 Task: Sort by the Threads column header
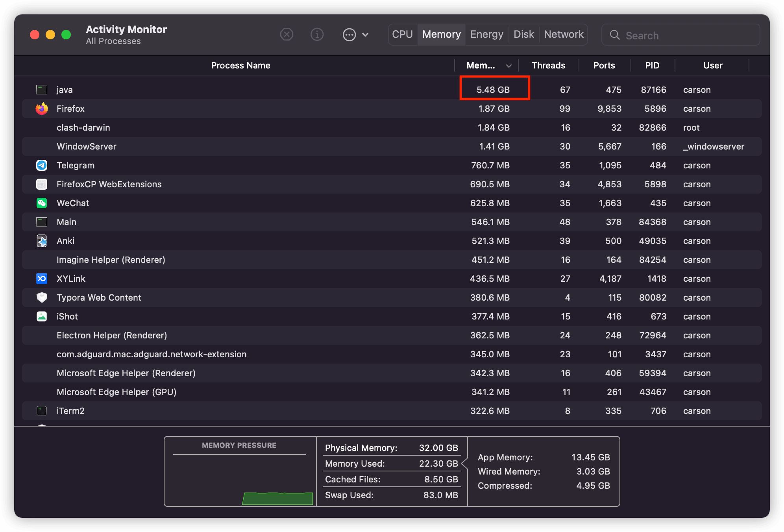[548, 65]
